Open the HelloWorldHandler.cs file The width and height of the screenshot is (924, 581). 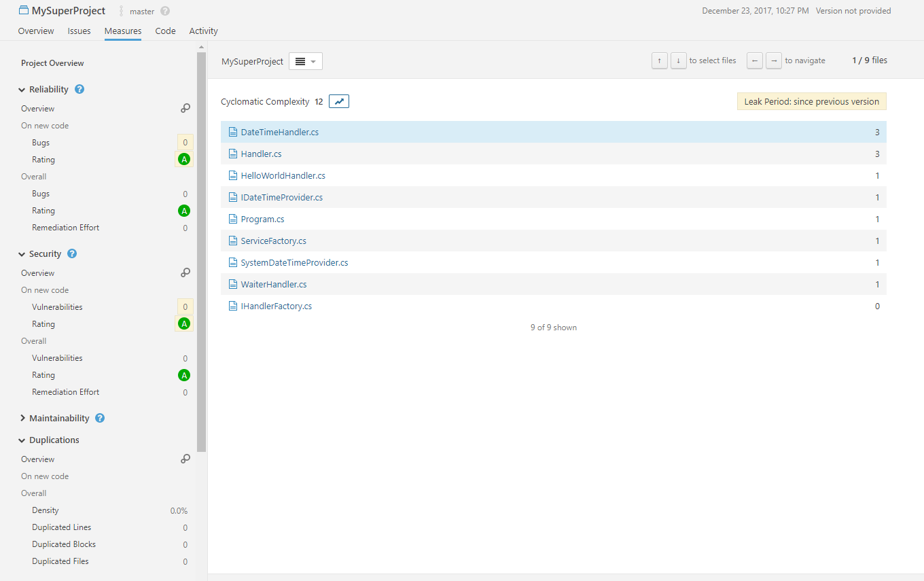pos(283,175)
